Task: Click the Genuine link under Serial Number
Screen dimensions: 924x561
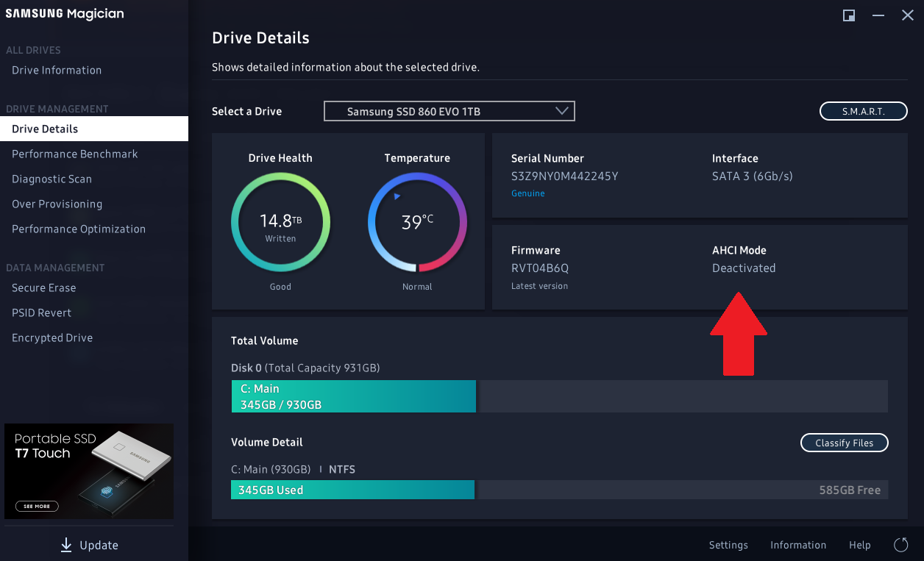Action: click(528, 193)
